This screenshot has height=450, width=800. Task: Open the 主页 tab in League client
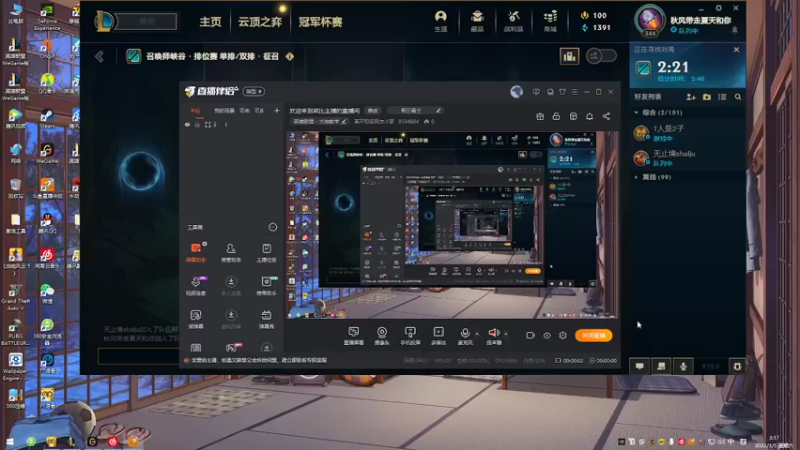210,22
